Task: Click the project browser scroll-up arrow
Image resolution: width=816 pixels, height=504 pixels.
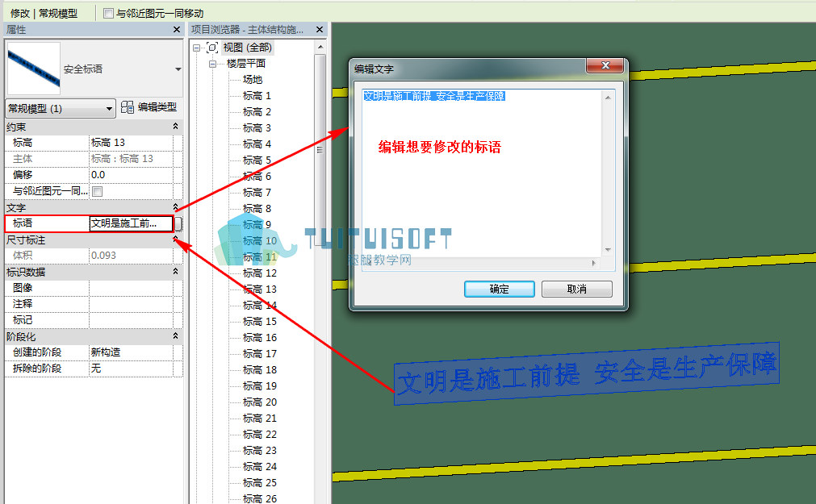Action: click(x=320, y=48)
